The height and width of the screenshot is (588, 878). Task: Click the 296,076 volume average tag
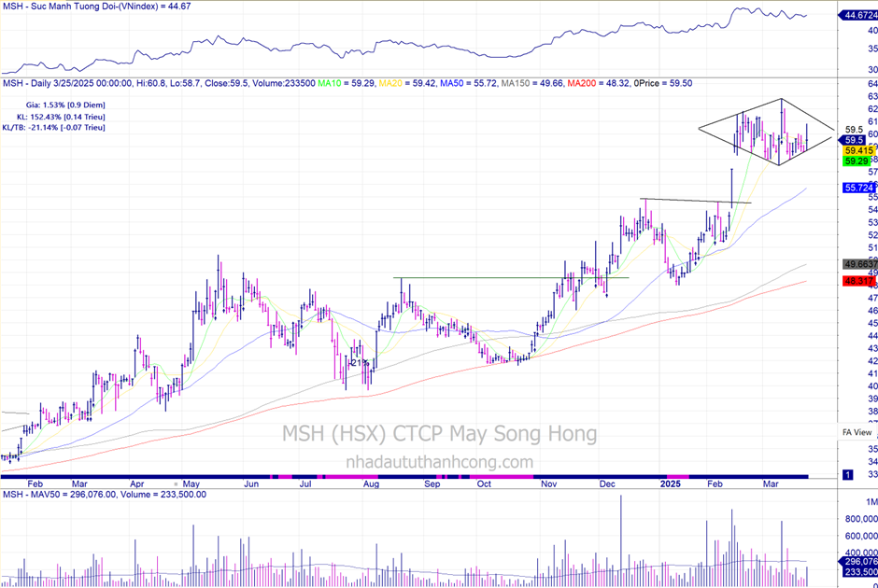tap(858, 562)
